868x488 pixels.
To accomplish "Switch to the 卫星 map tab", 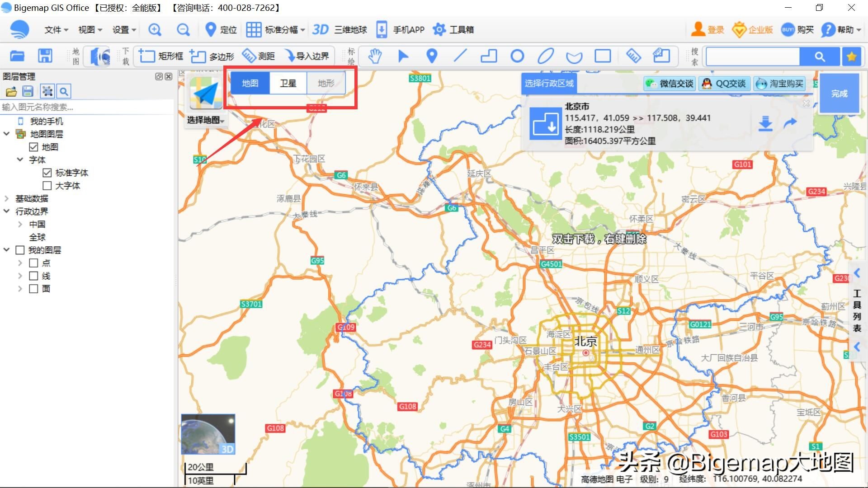I will tap(288, 83).
